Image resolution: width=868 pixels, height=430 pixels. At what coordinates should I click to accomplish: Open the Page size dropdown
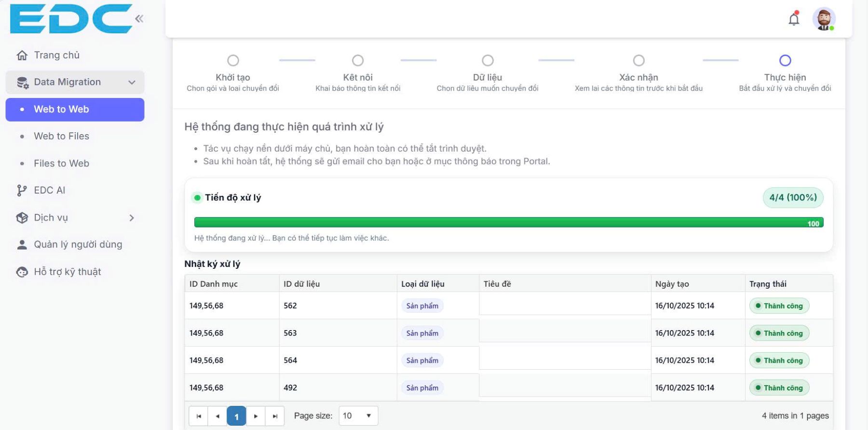tap(358, 416)
